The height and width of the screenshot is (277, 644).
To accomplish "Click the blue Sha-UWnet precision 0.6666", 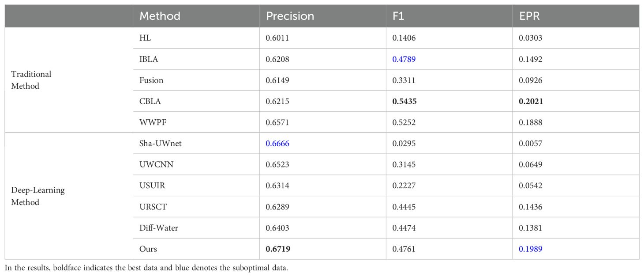I will click(277, 144).
